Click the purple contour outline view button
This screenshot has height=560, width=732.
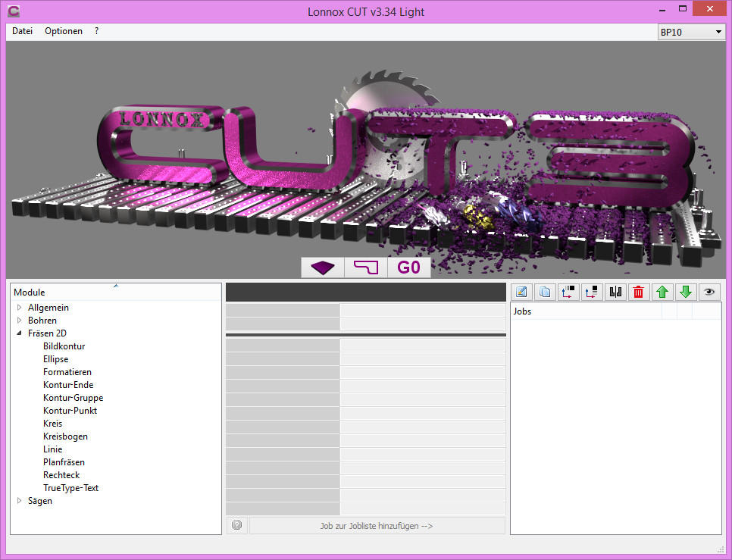[x=366, y=267]
